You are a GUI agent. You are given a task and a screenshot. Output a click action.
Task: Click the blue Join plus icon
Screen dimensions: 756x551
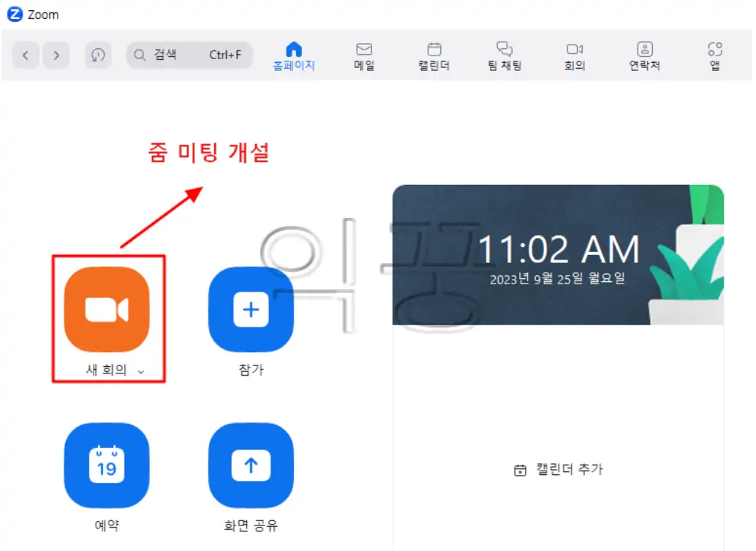click(251, 309)
